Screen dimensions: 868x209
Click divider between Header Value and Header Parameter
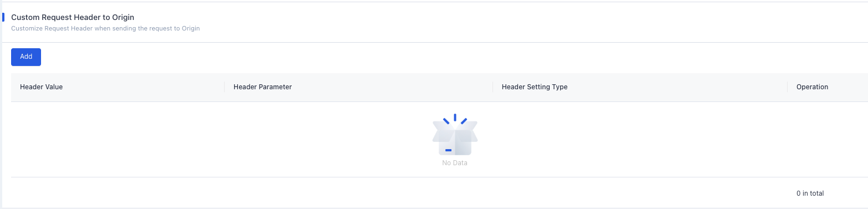click(x=224, y=87)
